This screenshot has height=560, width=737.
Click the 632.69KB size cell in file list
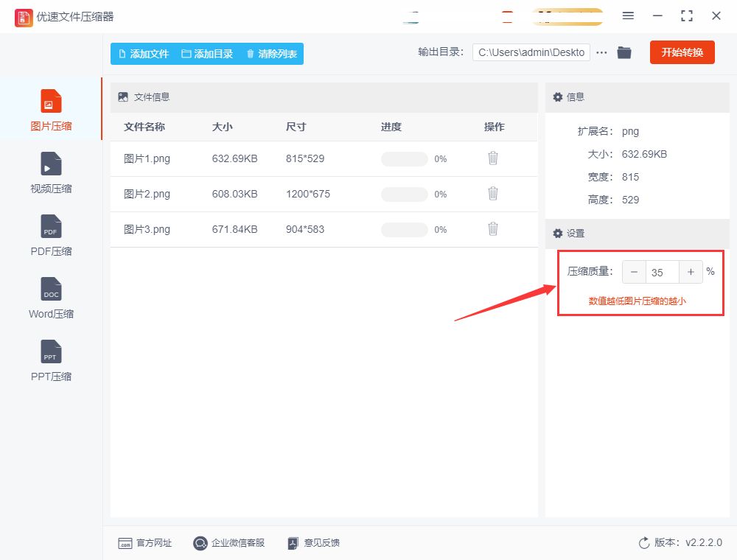(234, 159)
